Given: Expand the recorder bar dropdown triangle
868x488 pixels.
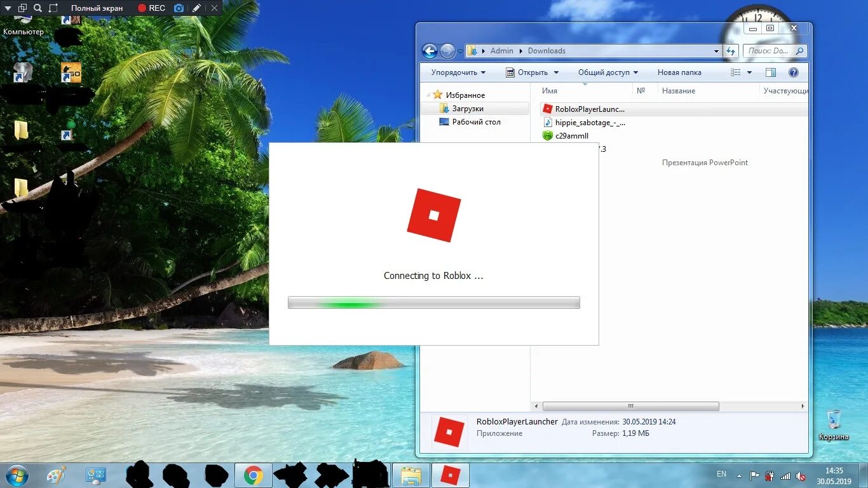Looking at the screenshot, I should click(6, 8).
